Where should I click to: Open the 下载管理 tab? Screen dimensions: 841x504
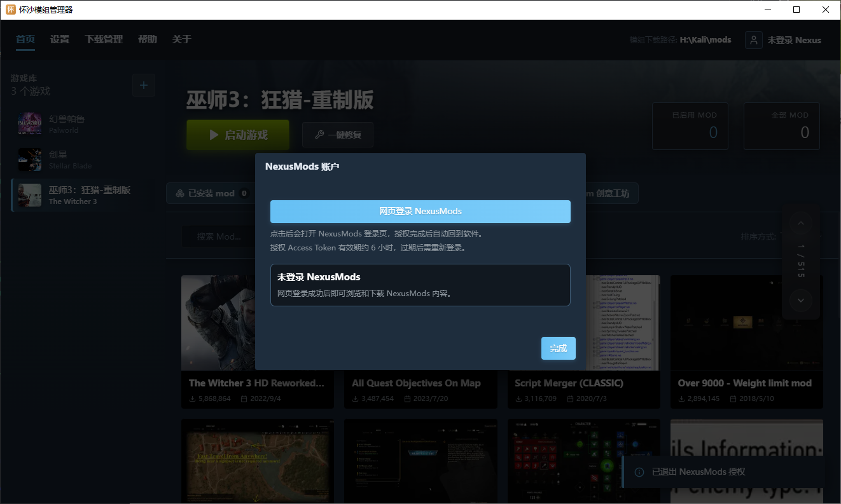click(104, 39)
